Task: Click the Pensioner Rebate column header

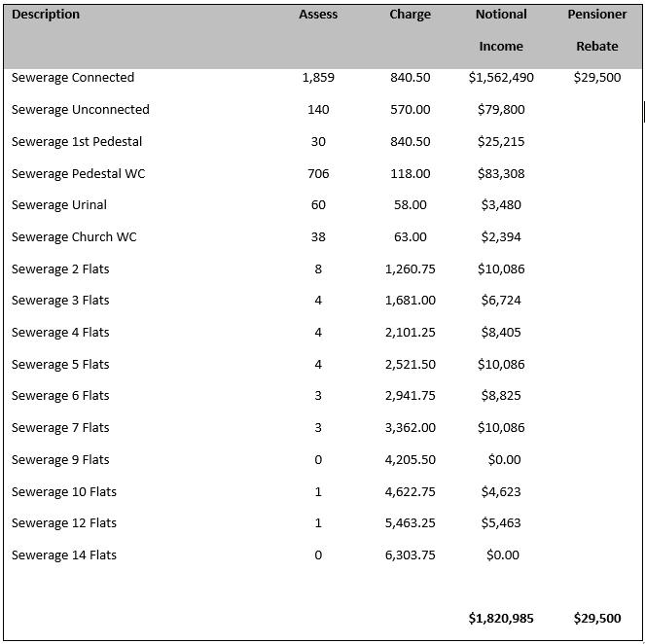Action: [597, 30]
